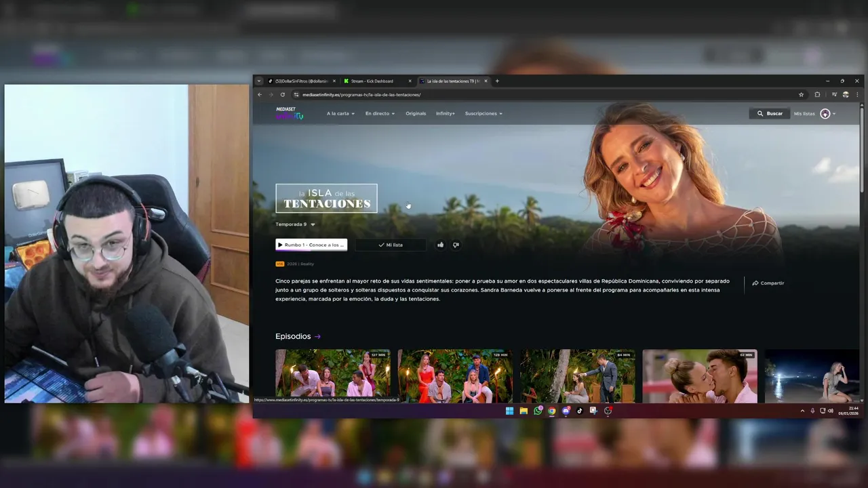Like the show with thumbs up
The width and height of the screenshot is (868, 488).
pos(440,245)
